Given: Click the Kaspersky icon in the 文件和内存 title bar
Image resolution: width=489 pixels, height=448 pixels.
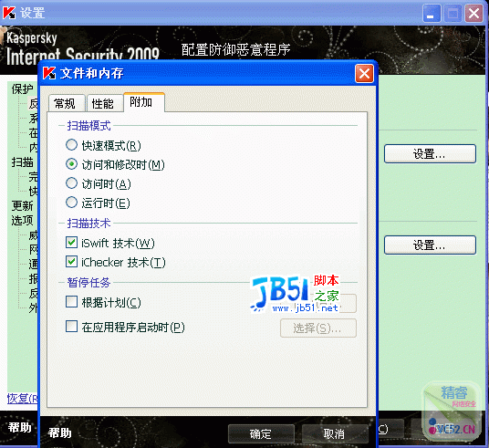Looking at the screenshot, I should tap(49, 73).
